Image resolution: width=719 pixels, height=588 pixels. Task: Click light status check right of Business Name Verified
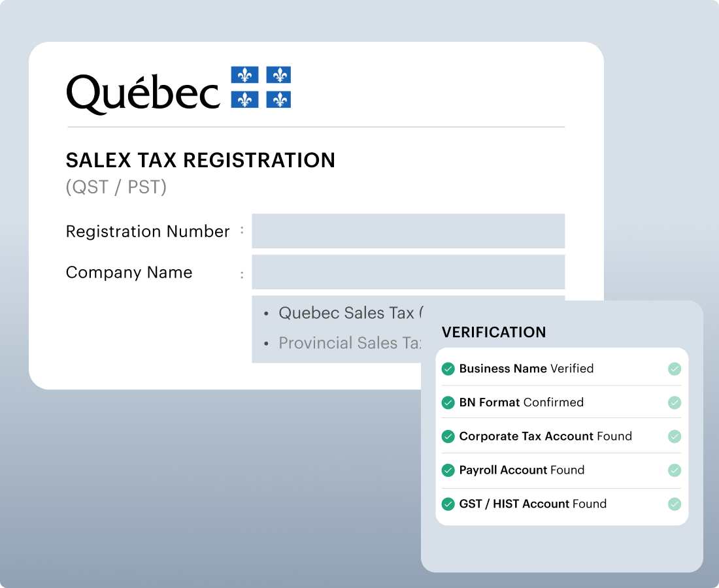(x=675, y=369)
